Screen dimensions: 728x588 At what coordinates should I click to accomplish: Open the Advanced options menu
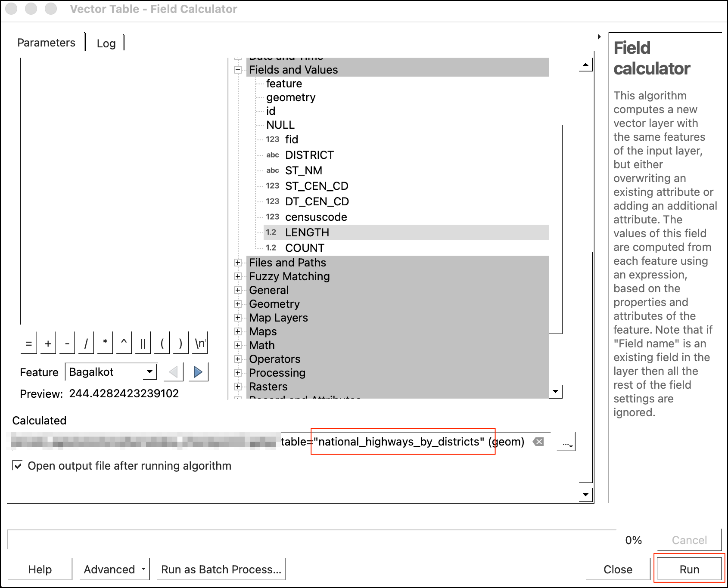(114, 569)
